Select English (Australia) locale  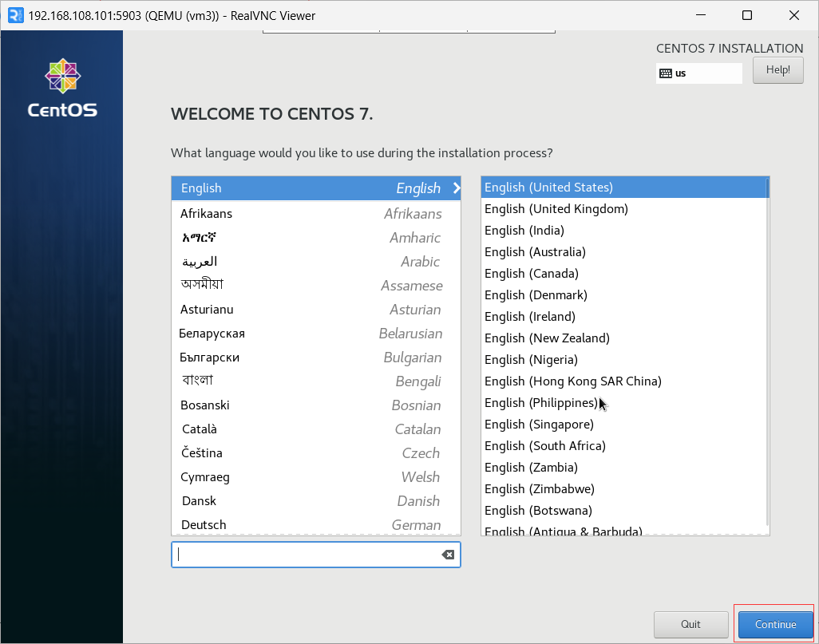(623, 251)
